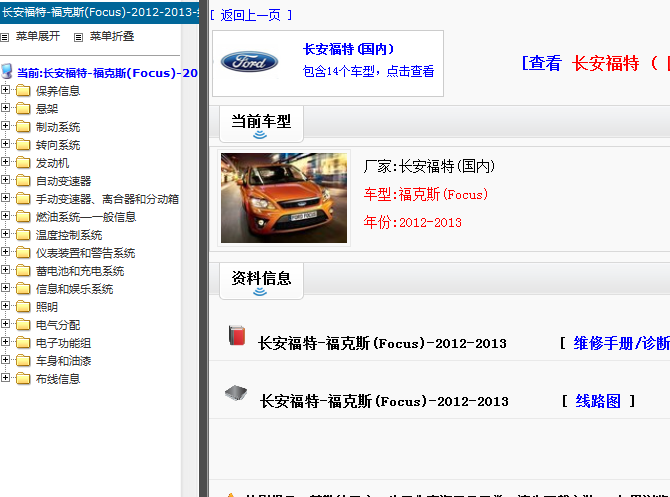
Task: Expand the 电子功能组 tree node
Action: pos(5,342)
